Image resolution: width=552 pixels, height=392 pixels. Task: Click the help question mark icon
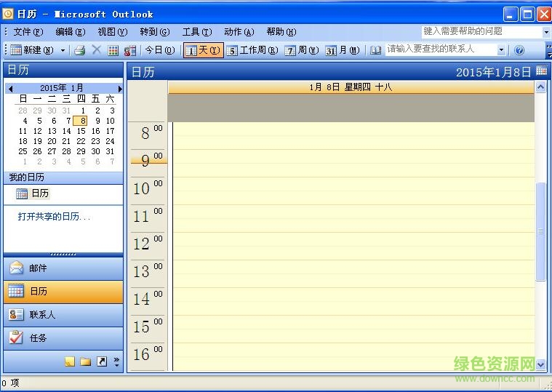pos(519,50)
